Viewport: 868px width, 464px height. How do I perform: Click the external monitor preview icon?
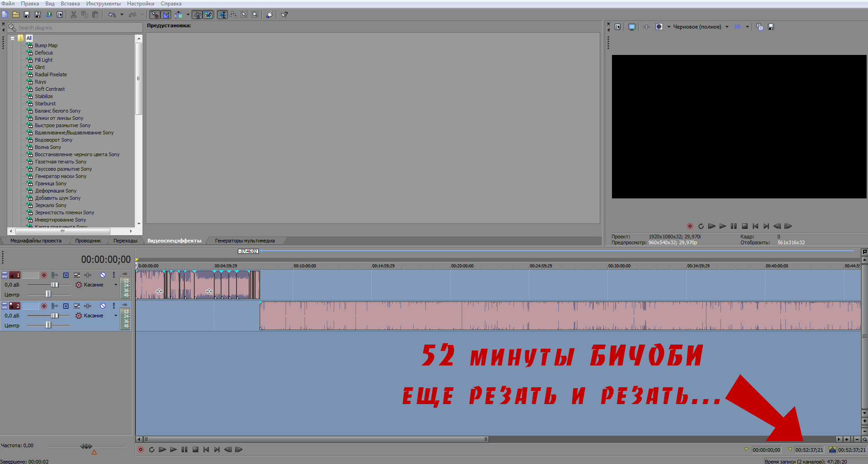(631, 27)
